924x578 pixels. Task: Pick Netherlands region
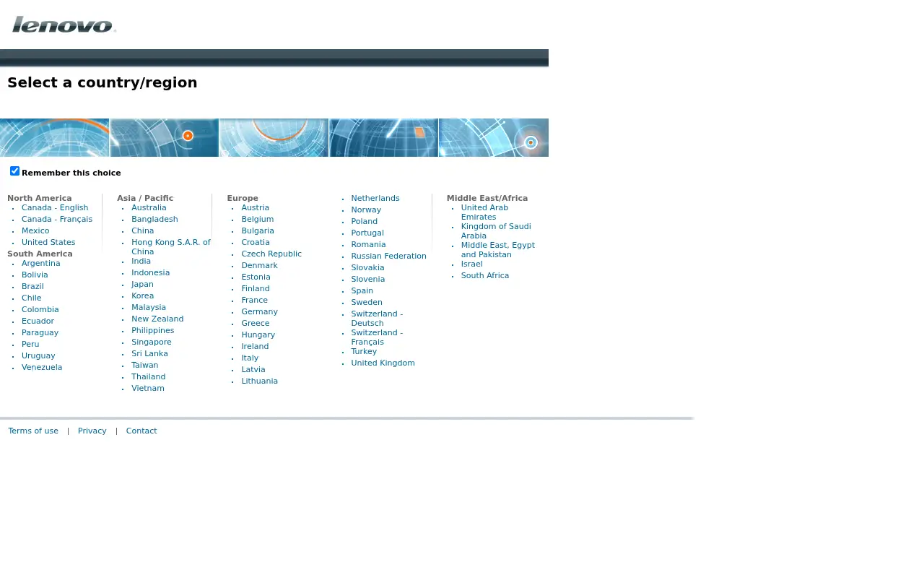coord(375,199)
